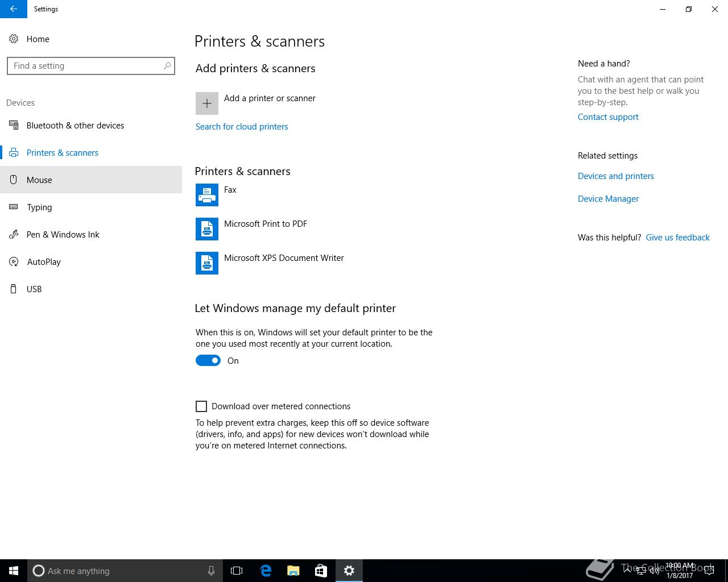Click the Find a setting search box
The width and height of the screenshot is (728, 582).
[x=91, y=66]
